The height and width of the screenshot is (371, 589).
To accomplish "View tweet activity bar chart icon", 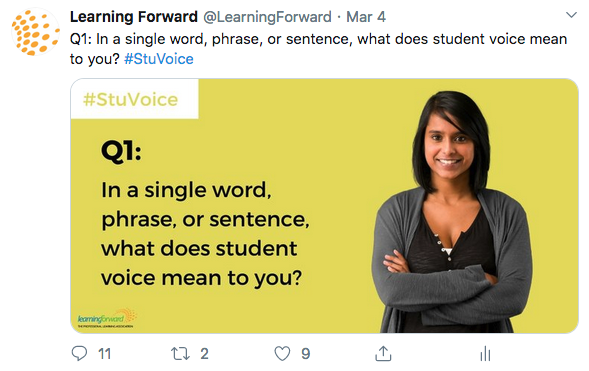I will point(485,353).
